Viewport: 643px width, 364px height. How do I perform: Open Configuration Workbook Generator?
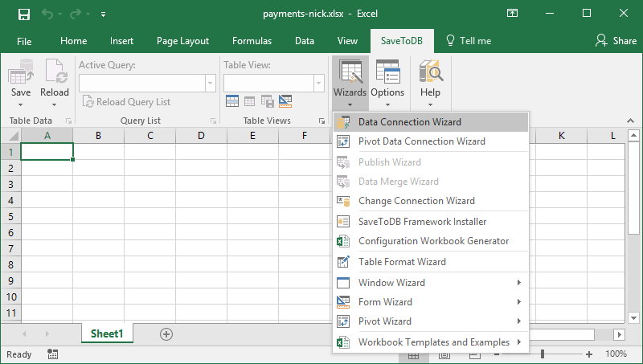(x=431, y=241)
